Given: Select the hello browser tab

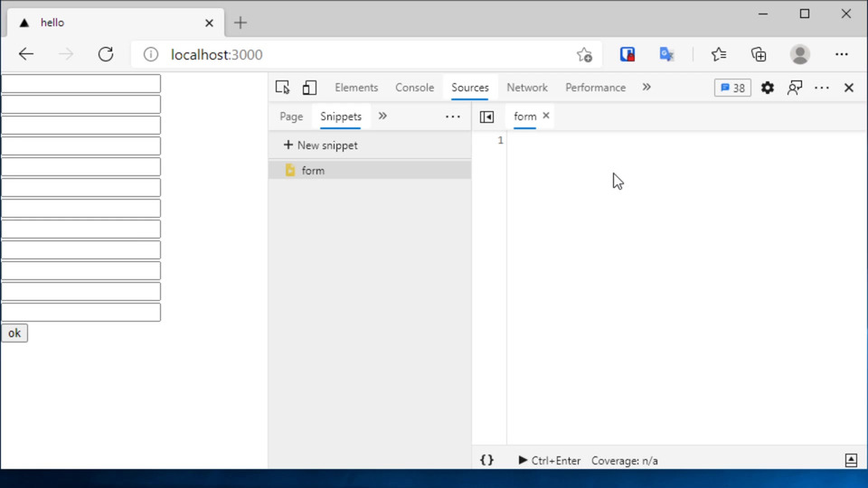Looking at the screenshot, I should 117,23.
